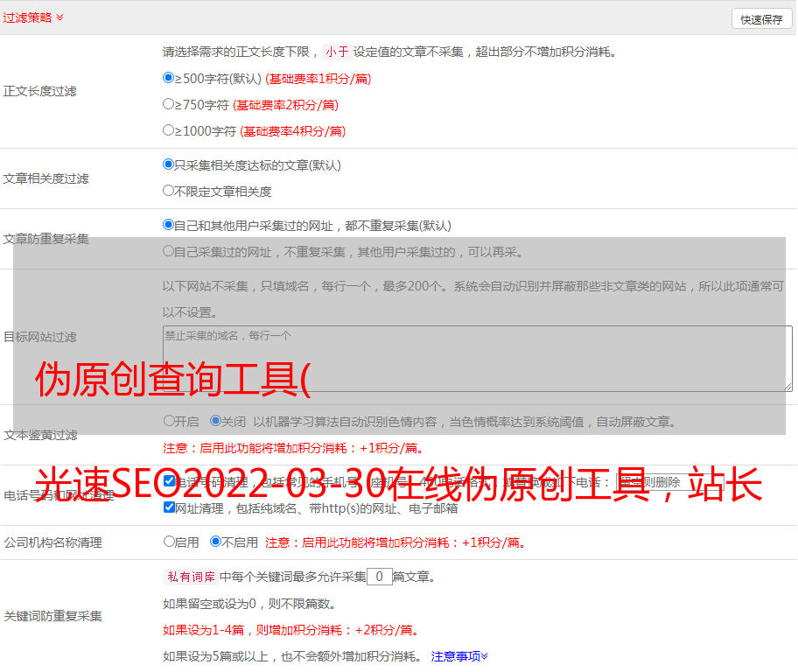The width and height of the screenshot is (798, 672).
Task: Turn on 文本鉴黄过滤 with 开启
Action: pyautogui.click(x=169, y=421)
